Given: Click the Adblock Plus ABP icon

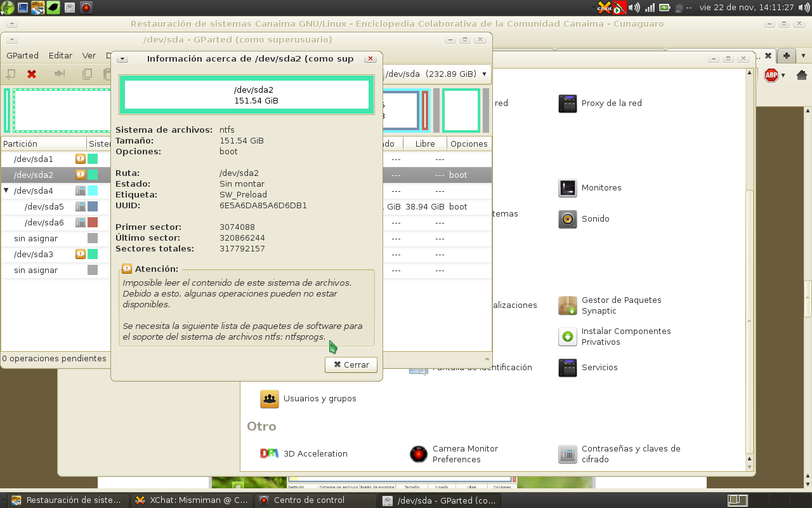Looking at the screenshot, I should (x=771, y=75).
